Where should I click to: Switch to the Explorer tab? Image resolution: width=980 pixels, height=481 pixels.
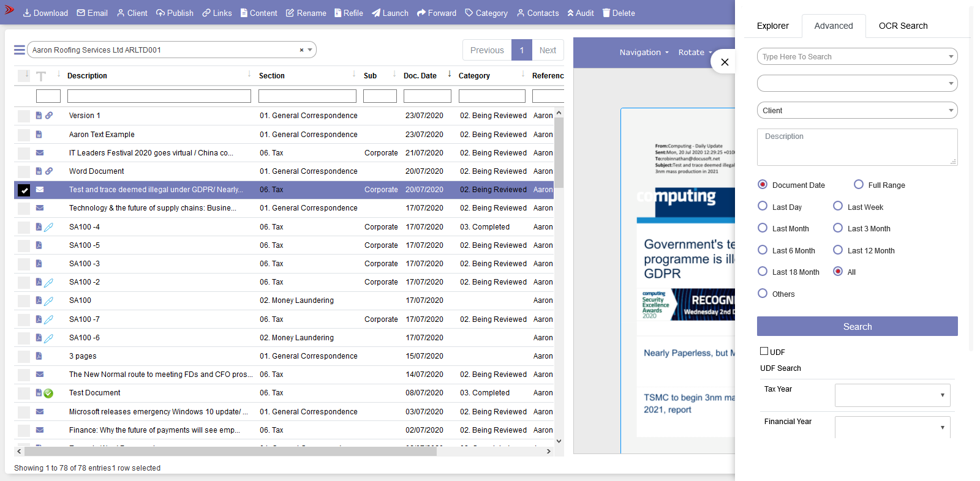click(773, 26)
